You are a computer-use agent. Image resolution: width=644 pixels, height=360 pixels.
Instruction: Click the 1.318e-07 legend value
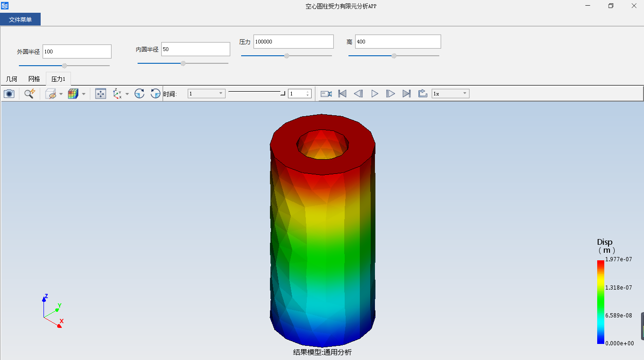click(x=618, y=287)
